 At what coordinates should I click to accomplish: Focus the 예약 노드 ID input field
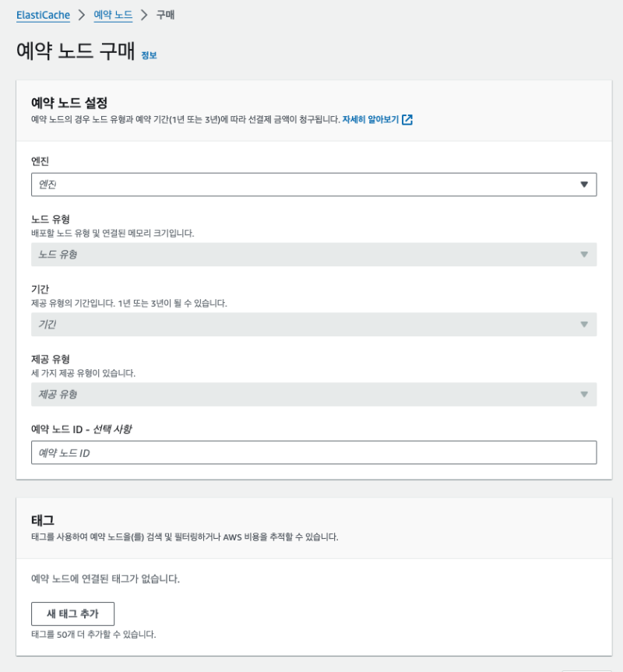(x=314, y=452)
